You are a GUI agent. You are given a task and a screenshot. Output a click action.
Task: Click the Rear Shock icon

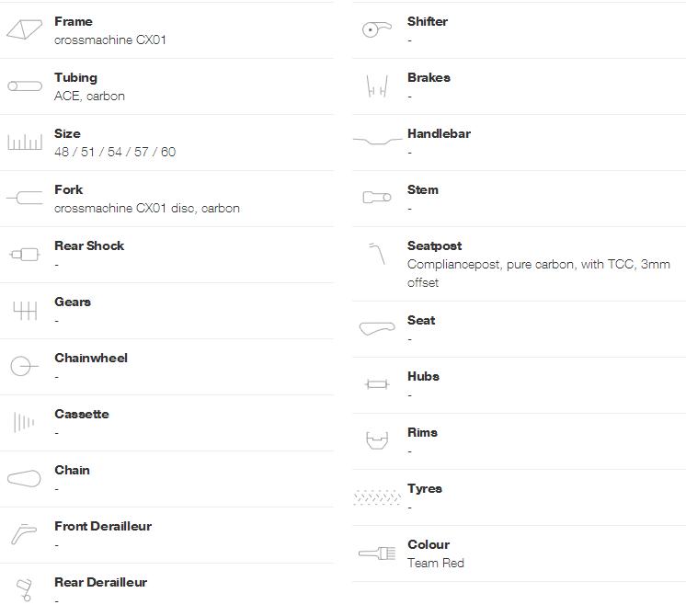25,254
